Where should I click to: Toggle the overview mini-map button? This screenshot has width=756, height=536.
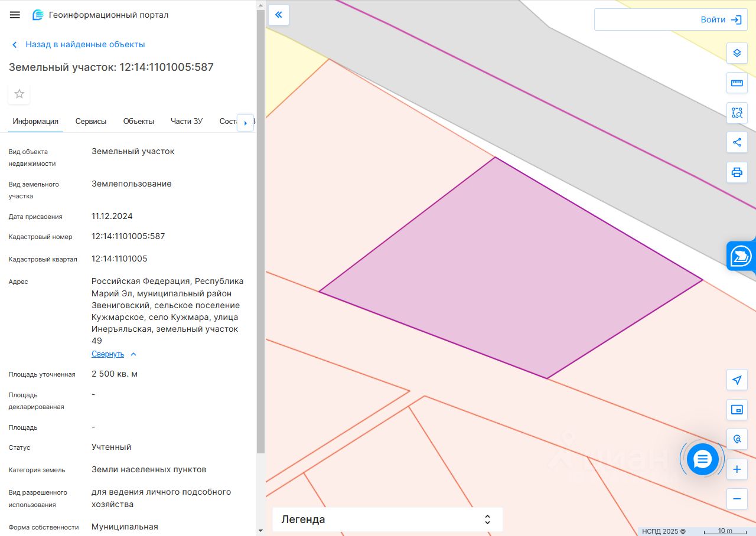(x=737, y=410)
